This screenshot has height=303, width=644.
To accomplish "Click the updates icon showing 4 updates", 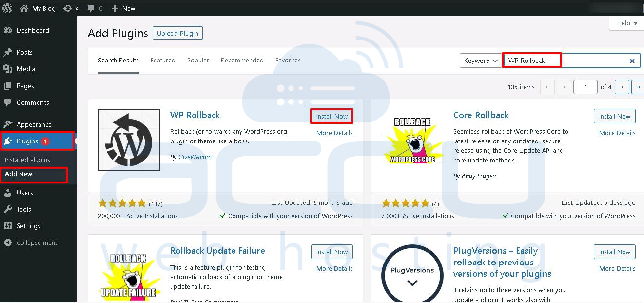I will [67, 8].
